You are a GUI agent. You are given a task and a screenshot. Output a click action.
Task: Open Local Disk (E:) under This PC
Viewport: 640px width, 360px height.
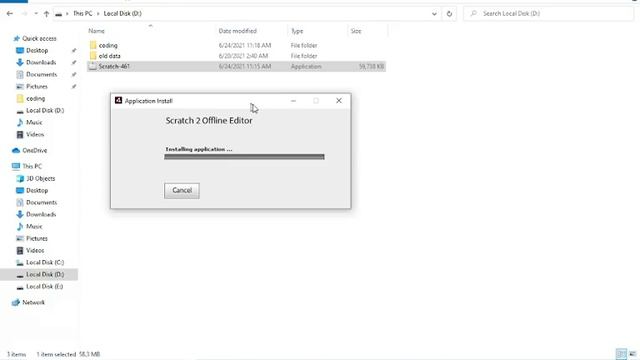(44, 287)
